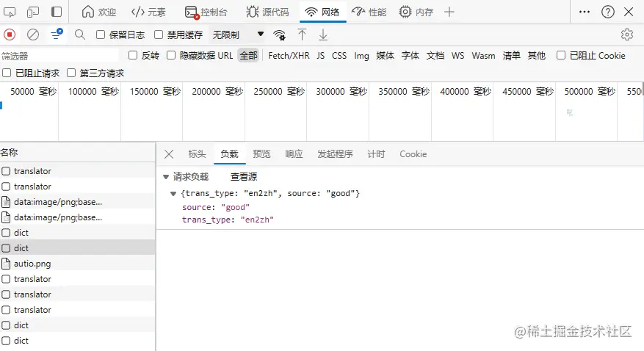Open network settings gear icon

pos(627,35)
